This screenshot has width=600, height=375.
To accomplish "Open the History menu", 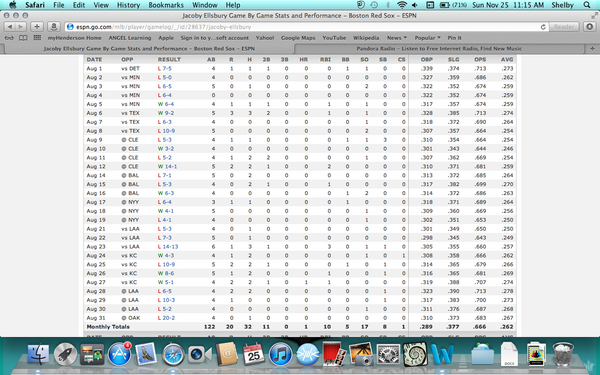I will pyautogui.click(x=128, y=5).
